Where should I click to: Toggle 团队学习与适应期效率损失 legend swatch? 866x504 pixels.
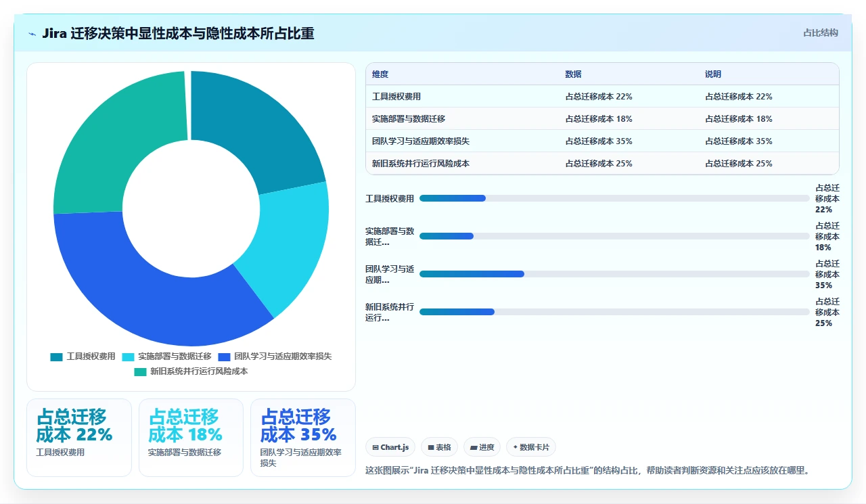pyautogui.click(x=225, y=357)
